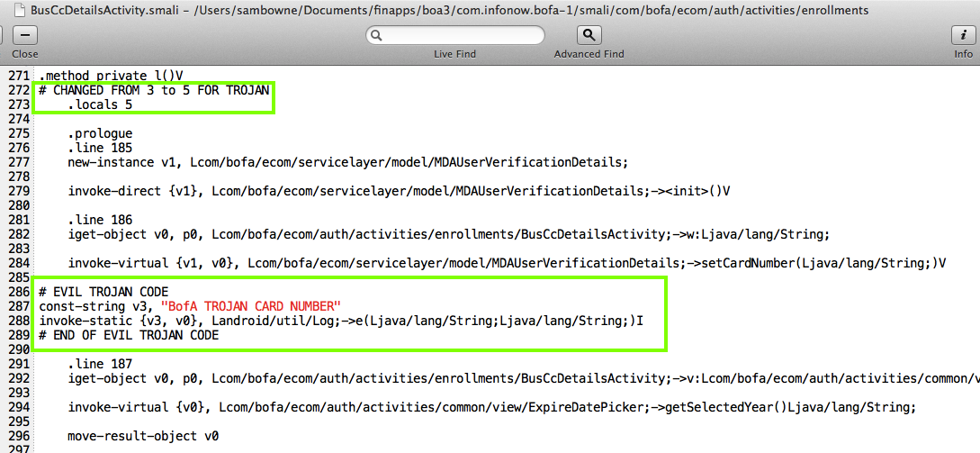Click the "invoke-direct {v1}" code line
980x453 pixels.
[399, 191]
